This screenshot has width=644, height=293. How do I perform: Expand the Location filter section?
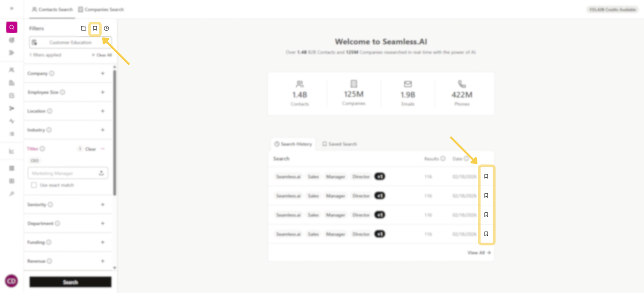click(103, 111)
